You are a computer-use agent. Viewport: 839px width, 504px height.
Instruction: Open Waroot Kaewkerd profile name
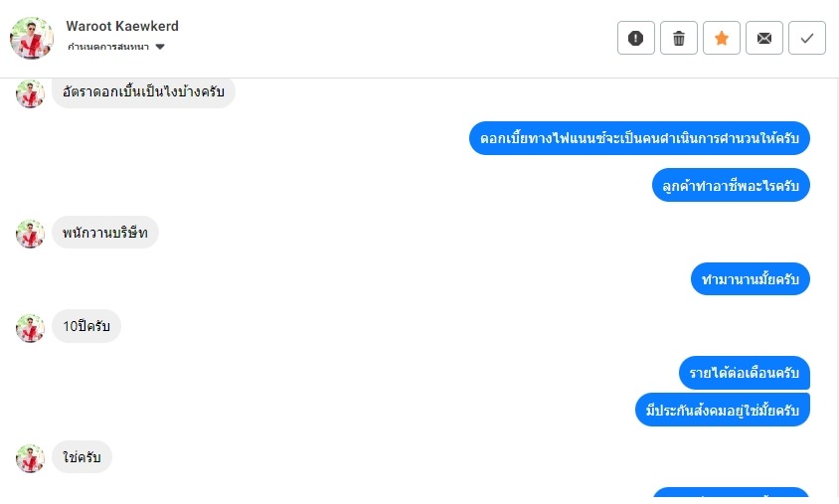pos(122,26)
